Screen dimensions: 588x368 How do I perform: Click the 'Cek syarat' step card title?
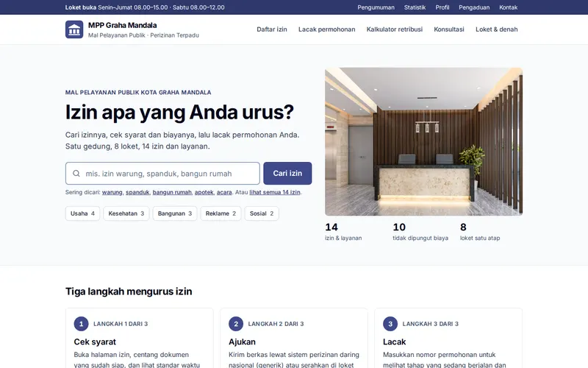click(95, 342)
